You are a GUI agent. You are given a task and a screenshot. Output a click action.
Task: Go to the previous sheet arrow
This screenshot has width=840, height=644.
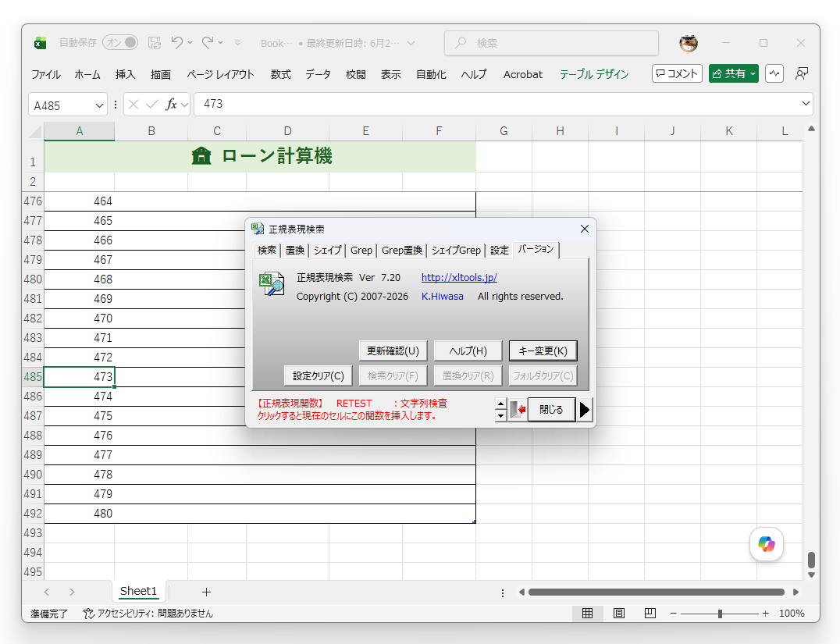click(x=47, y=592)
